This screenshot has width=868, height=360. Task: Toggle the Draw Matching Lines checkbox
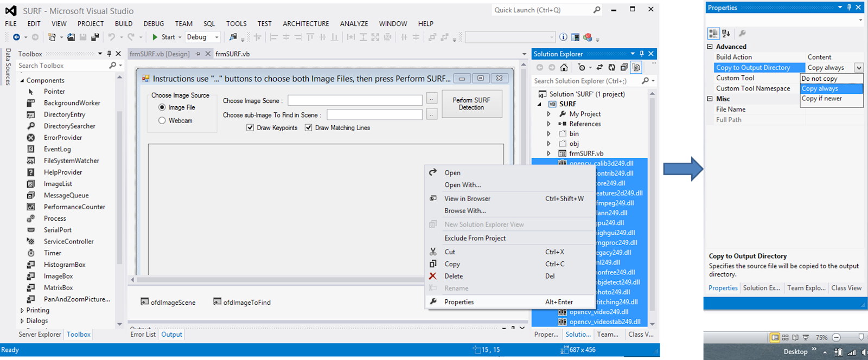[x=308, y=128]
